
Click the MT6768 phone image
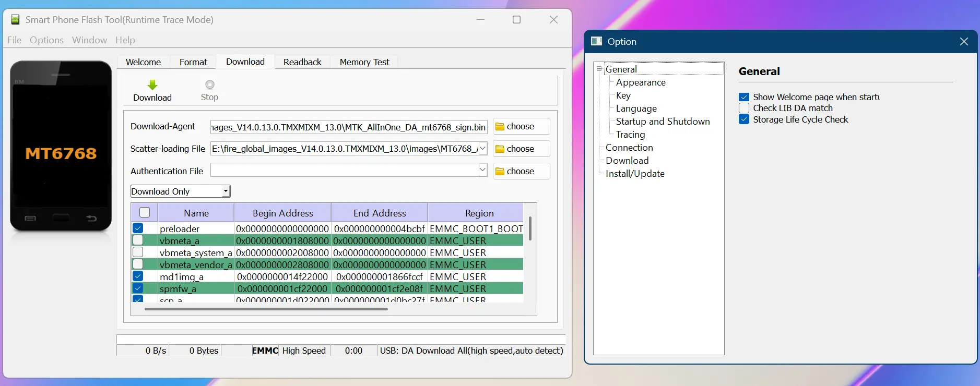click(61, 146)
